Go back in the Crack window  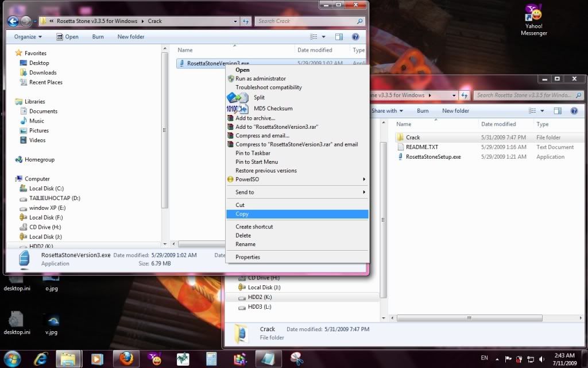coord(13,21)
